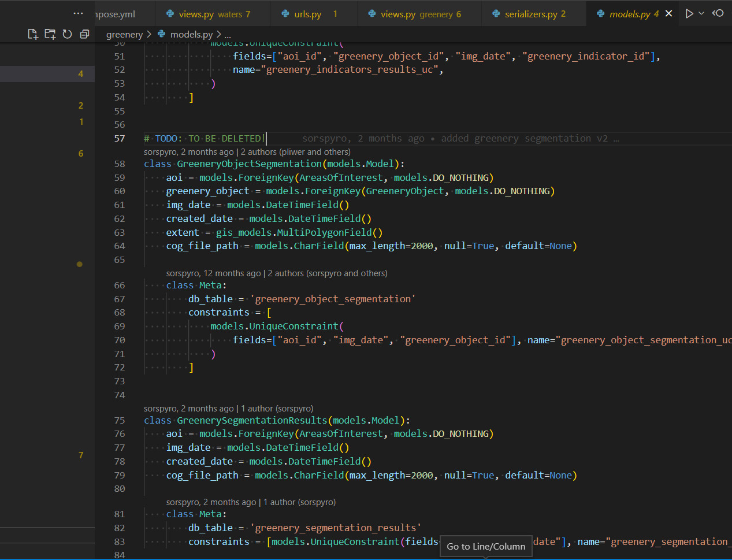
Task: Click 'greenery_object' field on line 60
Action: click(x=208, y=191)
